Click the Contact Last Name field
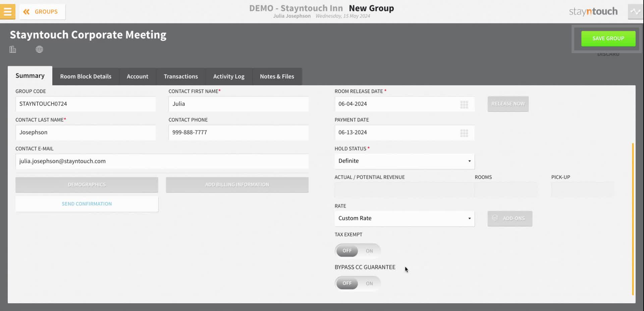The height and width of the screenshot is (311, 644). tap(86, 133)
